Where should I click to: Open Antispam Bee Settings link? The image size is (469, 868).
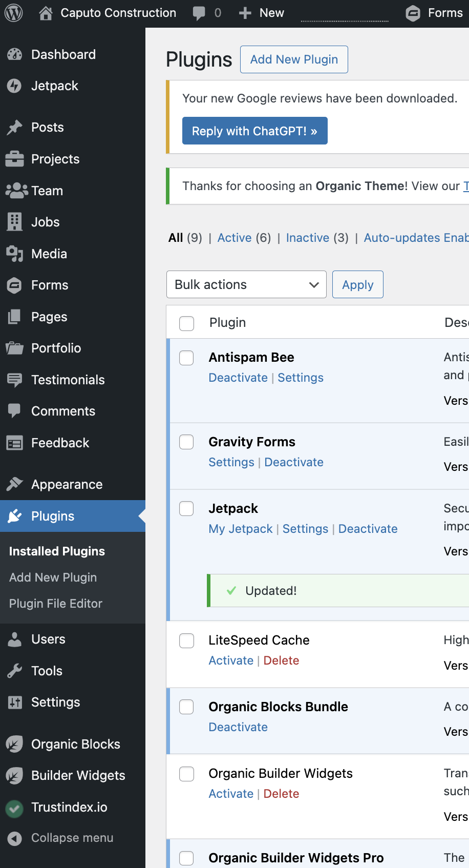click(x=301, y=378)
